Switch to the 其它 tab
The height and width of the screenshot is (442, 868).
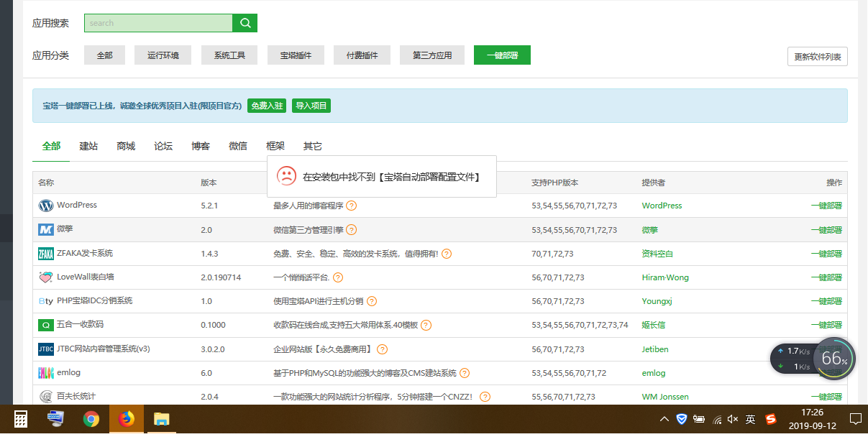pyautogui.click(x=313, y=146)
